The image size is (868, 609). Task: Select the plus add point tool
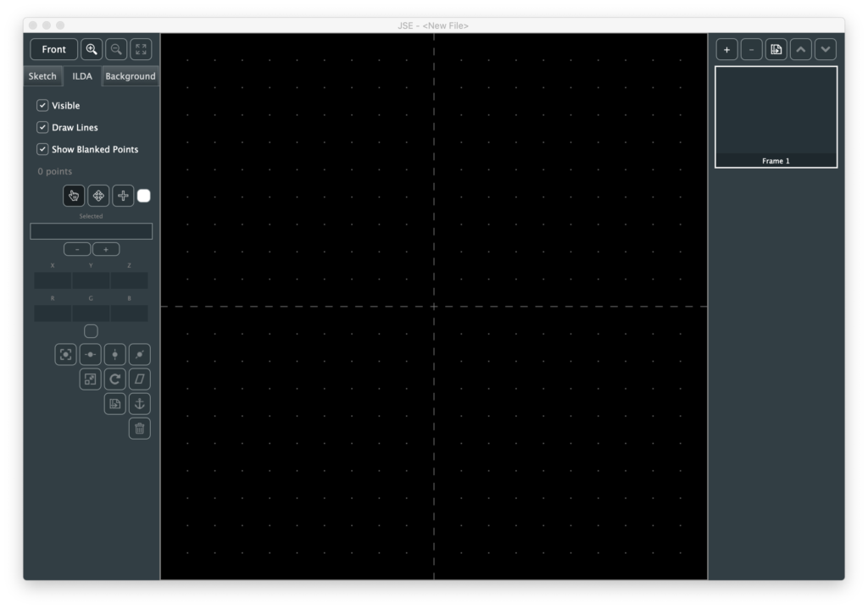(123, 197)
